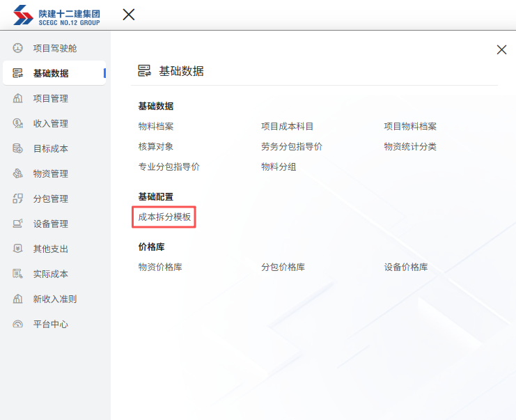Click the 物资管理 sidebar icon

tap(18, 173)
